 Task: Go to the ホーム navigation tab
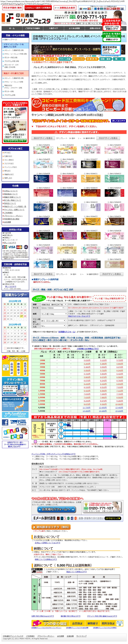(x=12, y=28)
